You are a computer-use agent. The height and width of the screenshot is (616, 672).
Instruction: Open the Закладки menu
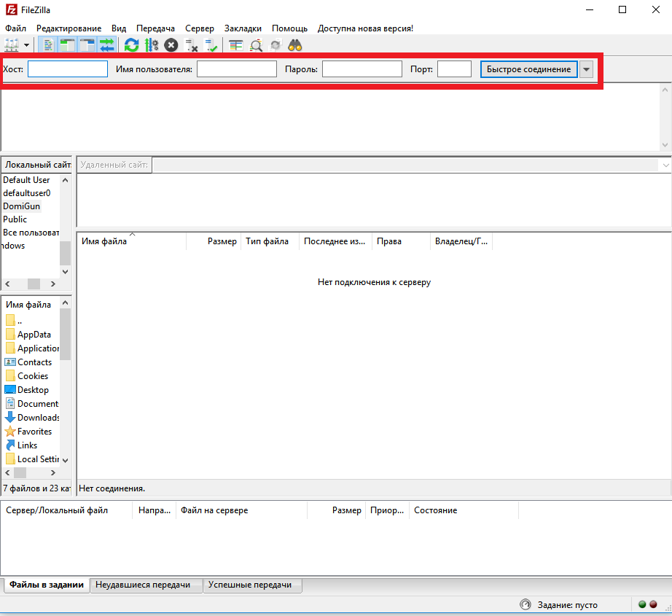(x=243, y=28)
